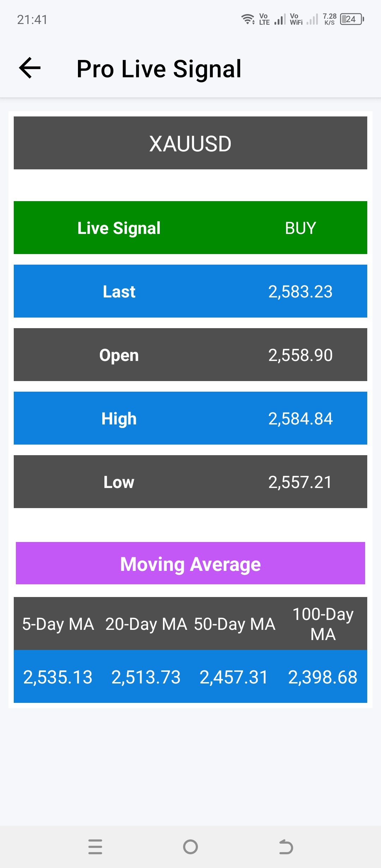Tap the 50-Day MA value 2,457.31

[x=234, y=677]
